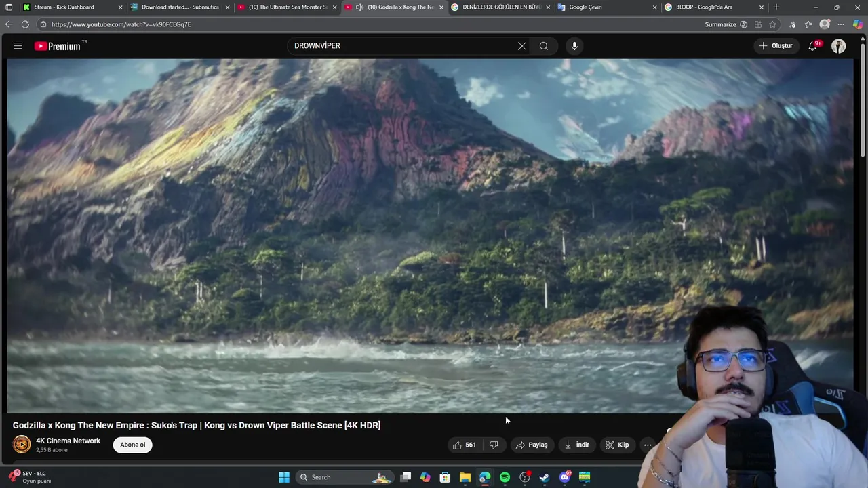This screenshot has height=488, width=868.
Task: Open the YouTube guide hamburger menu
Action: (x=18, y=46)
